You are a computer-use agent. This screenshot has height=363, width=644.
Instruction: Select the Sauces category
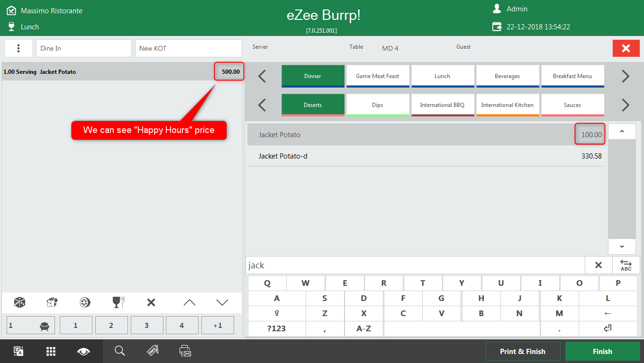coord(572,105)
